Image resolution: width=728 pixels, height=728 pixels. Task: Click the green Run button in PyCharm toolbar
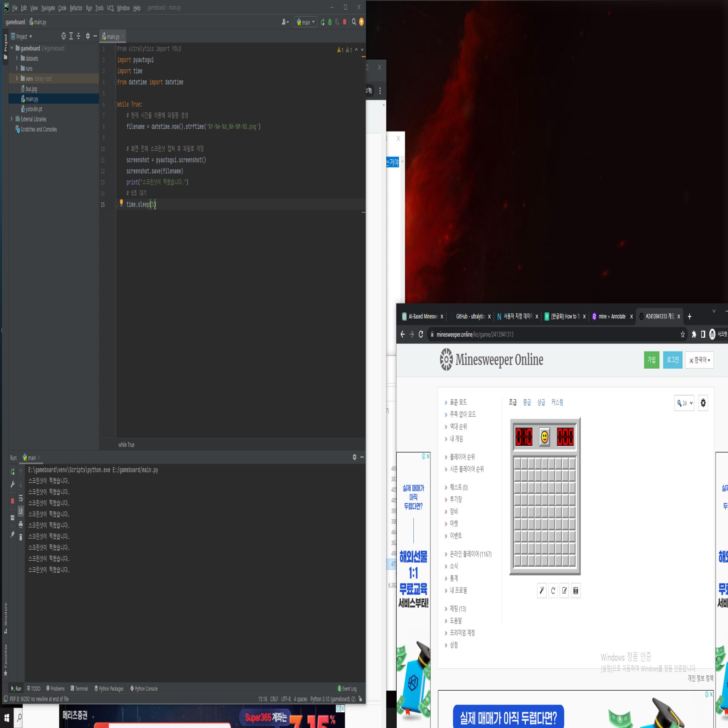[322, 22]
